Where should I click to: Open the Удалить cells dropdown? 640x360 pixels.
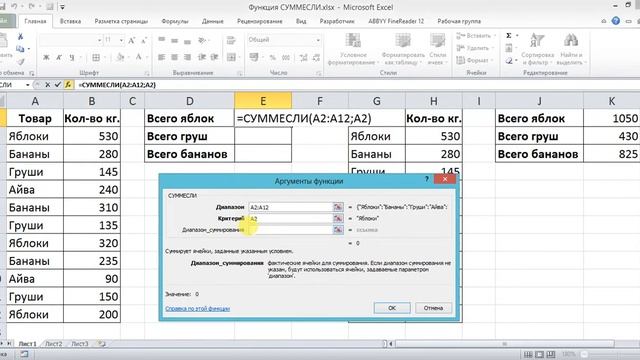[474, 48]
